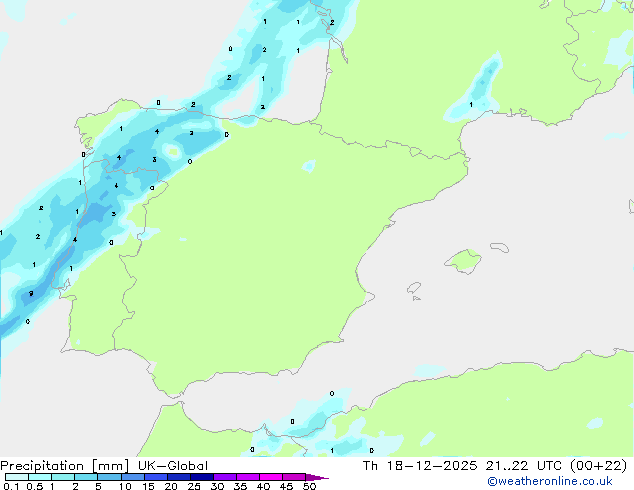Click the '(00+22)' forecast offset text
634x490 pixels.
pos(598,466)
